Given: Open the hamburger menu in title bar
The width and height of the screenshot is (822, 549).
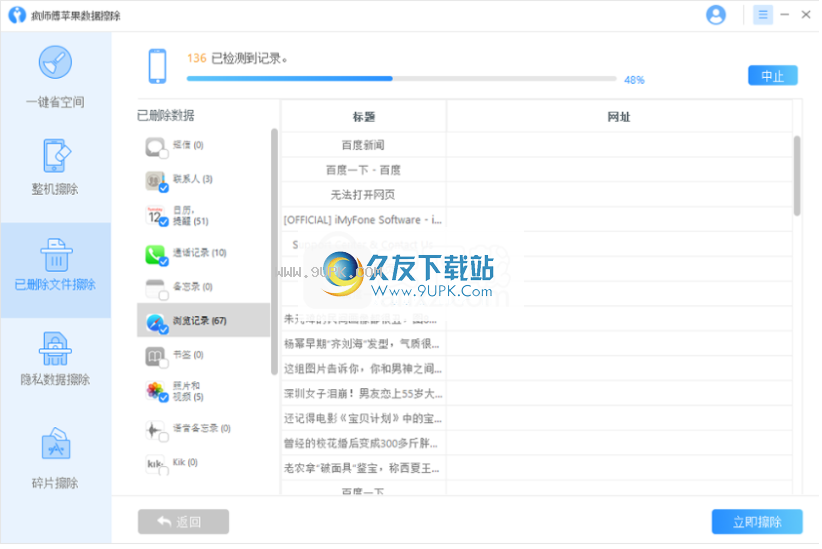Looking at the screenshot, I should click(765, 15).
